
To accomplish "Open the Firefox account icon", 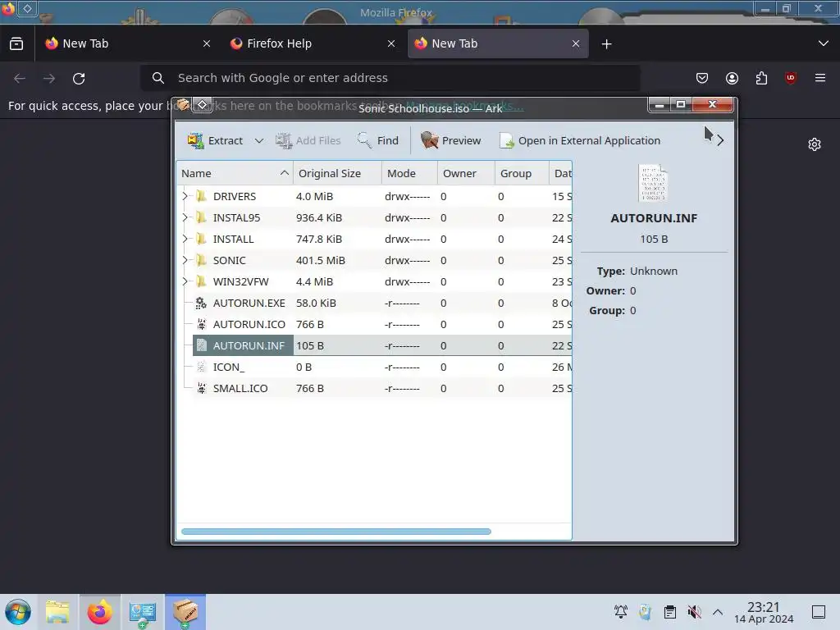I will coord(732,78).
